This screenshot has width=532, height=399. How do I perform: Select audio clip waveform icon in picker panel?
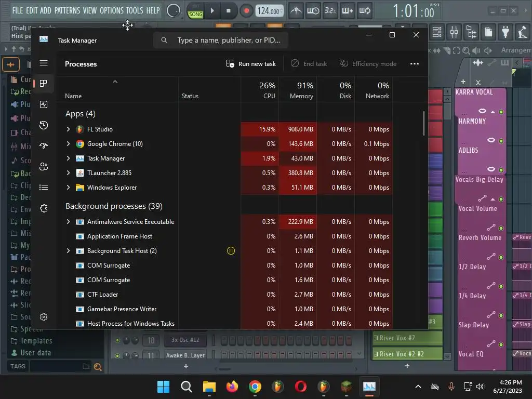click(478, 63)
